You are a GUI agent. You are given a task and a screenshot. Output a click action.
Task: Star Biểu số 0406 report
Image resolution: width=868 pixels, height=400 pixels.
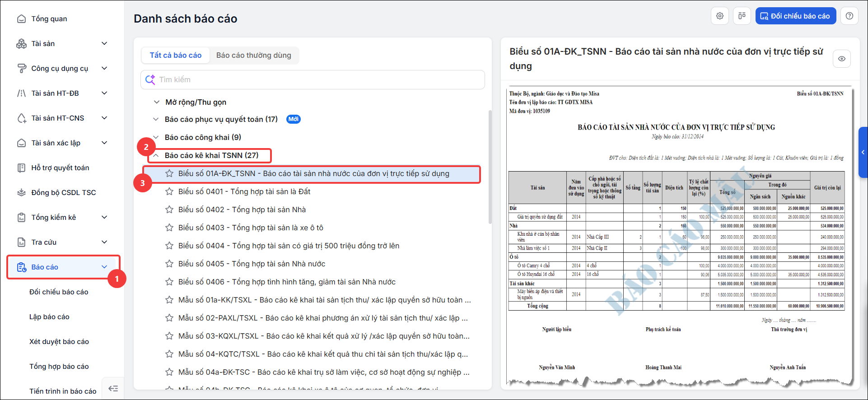[169, 282]
